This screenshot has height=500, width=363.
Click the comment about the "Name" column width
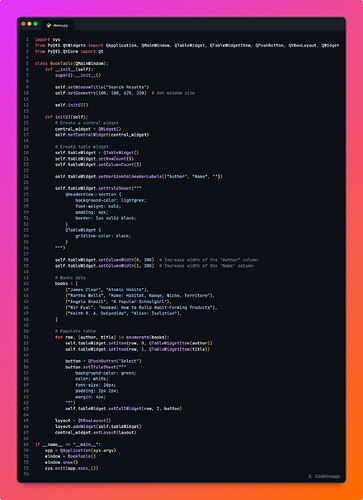(206, 266)
